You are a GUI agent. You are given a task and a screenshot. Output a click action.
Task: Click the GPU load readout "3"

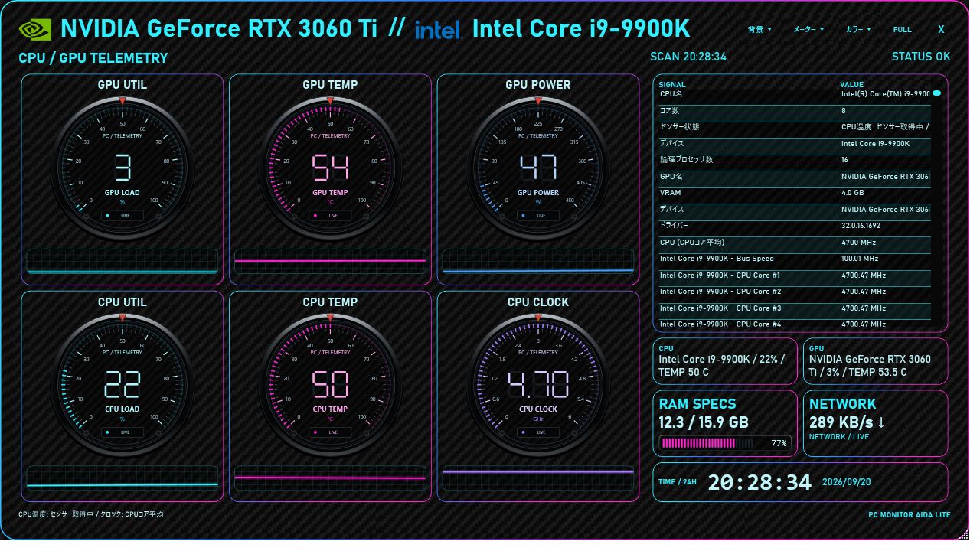coord(122,168)
